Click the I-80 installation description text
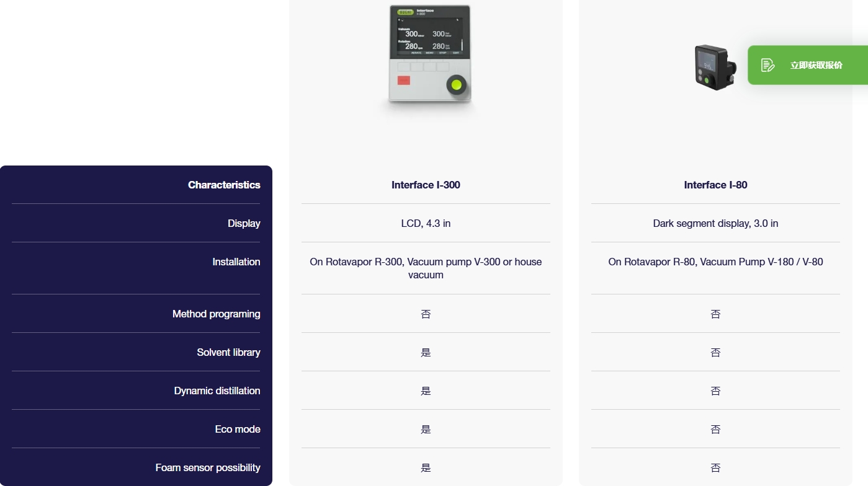868x486 pixels. 715,262
